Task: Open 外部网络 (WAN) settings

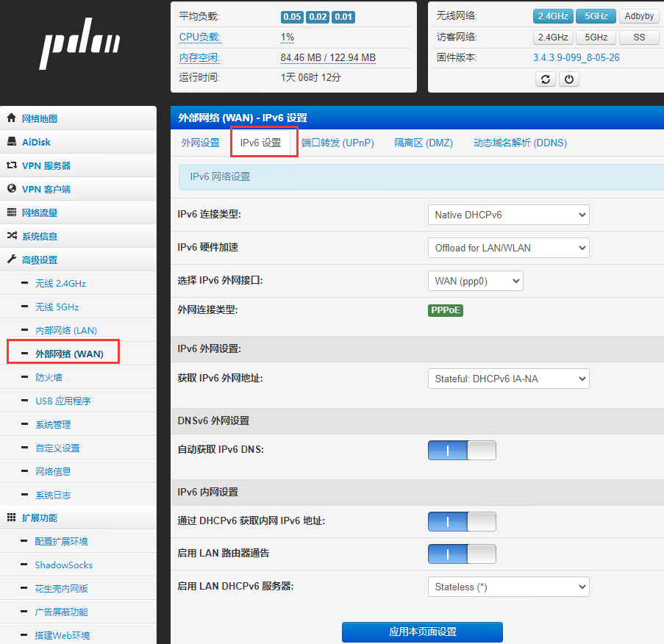Action: pos(69,354)
